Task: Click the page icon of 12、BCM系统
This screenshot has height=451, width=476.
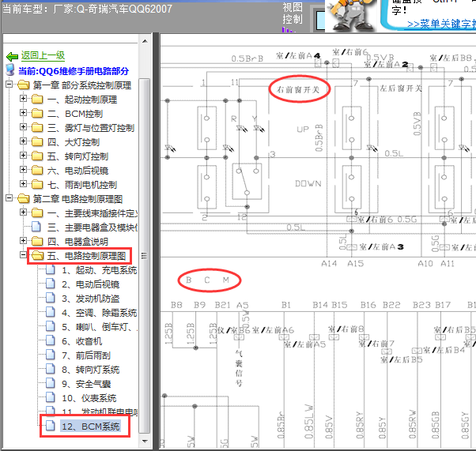Action: 51,426
